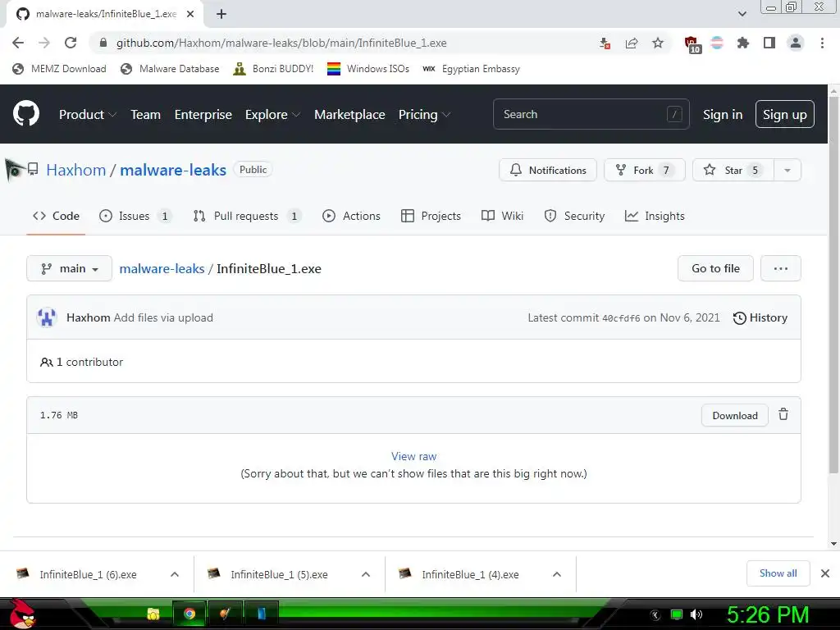The image size is (840, 630).
Task: Click the Notifications button
Action: tap(547, 171)
